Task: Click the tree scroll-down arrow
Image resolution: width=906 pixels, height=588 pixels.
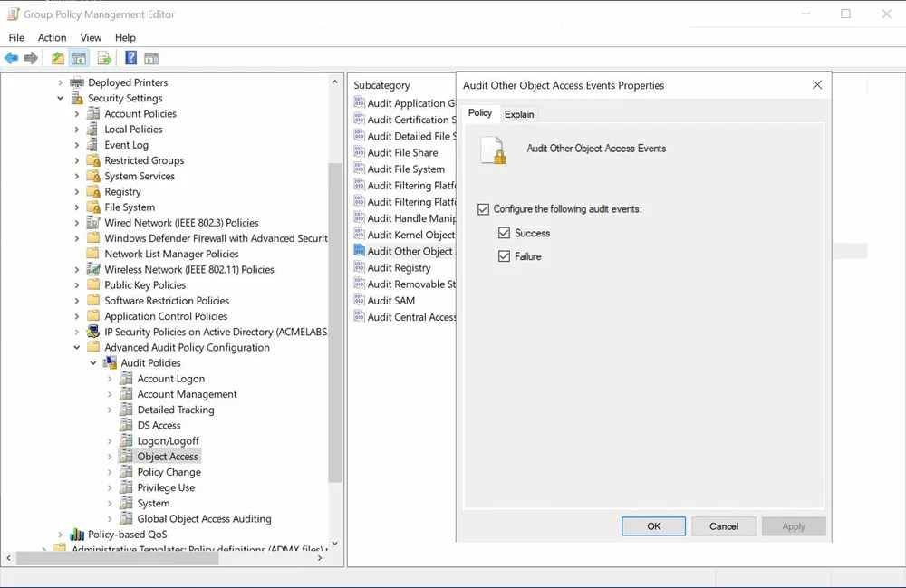Action: click(x=334, y=544)
